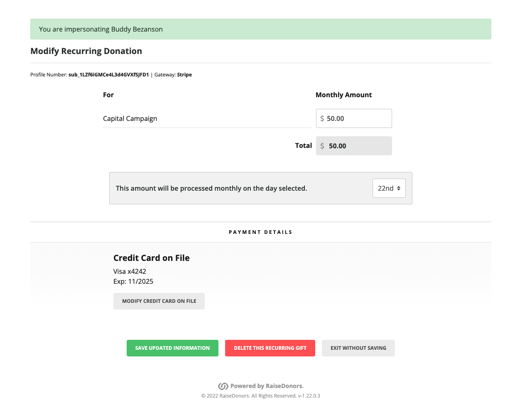515x420 pixels.
Task: Click the 2022 RaiseDonors copyright version text
Action: (260, 396)
